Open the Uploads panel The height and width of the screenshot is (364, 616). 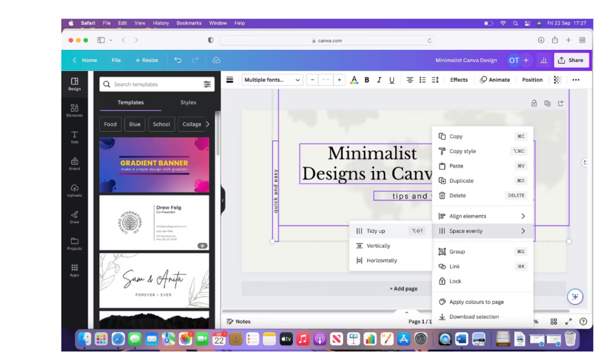tap(74, 191)
